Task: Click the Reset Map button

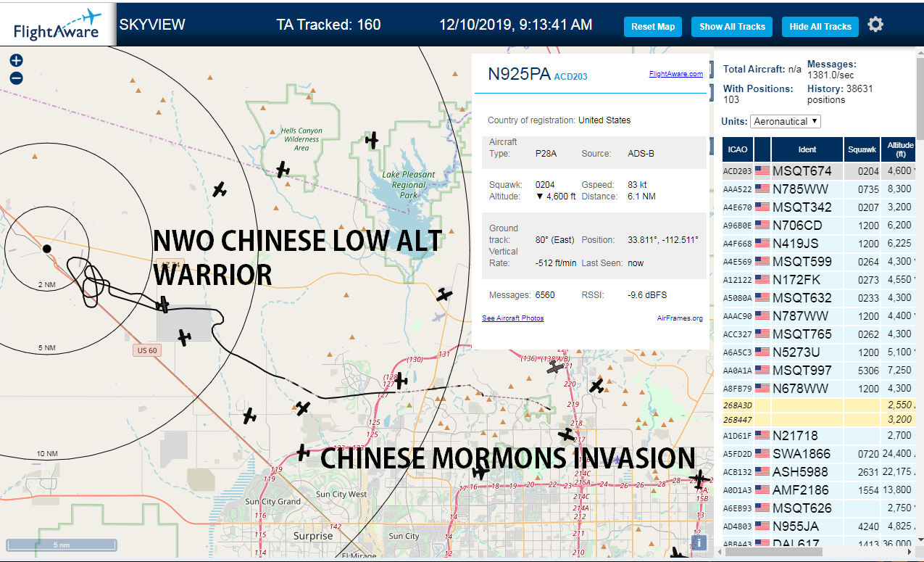Action: coord(653,27)
